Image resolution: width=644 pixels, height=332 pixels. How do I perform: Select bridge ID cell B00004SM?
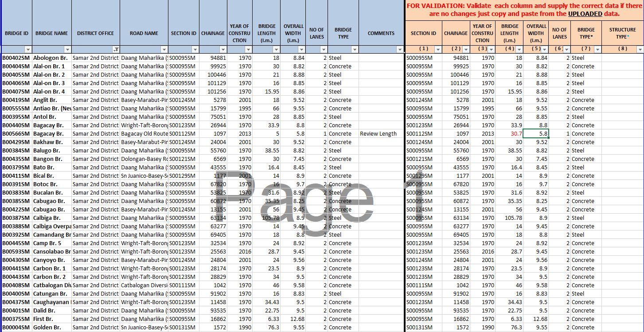click(16, 328)
